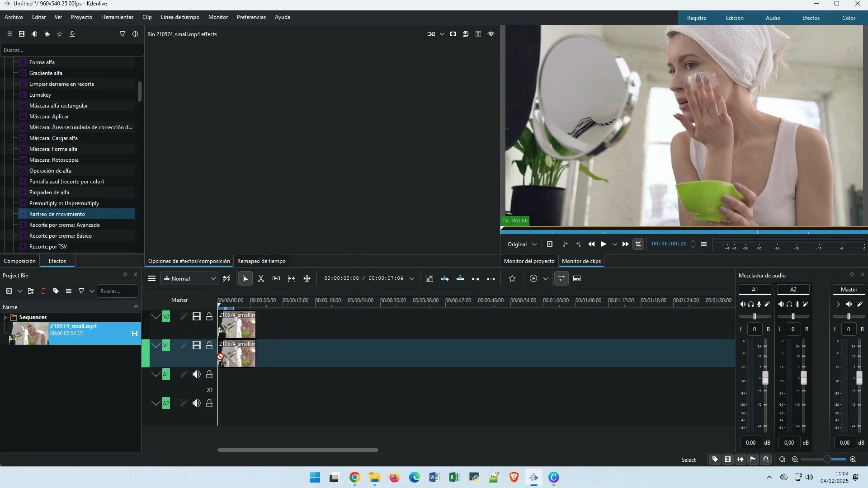
Task: Click the favorite effects star icon
Action: [x=59, y=34]
